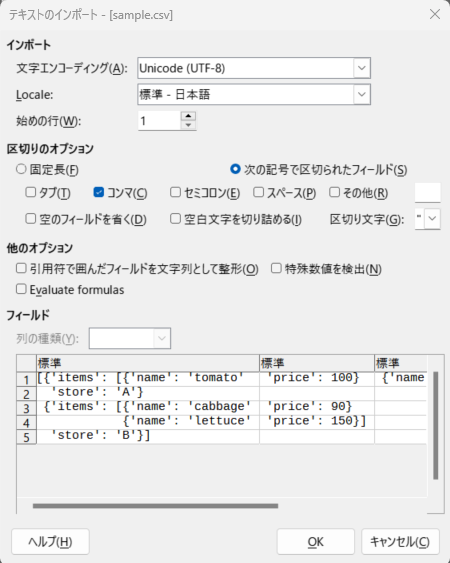Screen dimensions: 450x563
Task: Click cell with 'name': 'lettuce'
Action: 148,421
